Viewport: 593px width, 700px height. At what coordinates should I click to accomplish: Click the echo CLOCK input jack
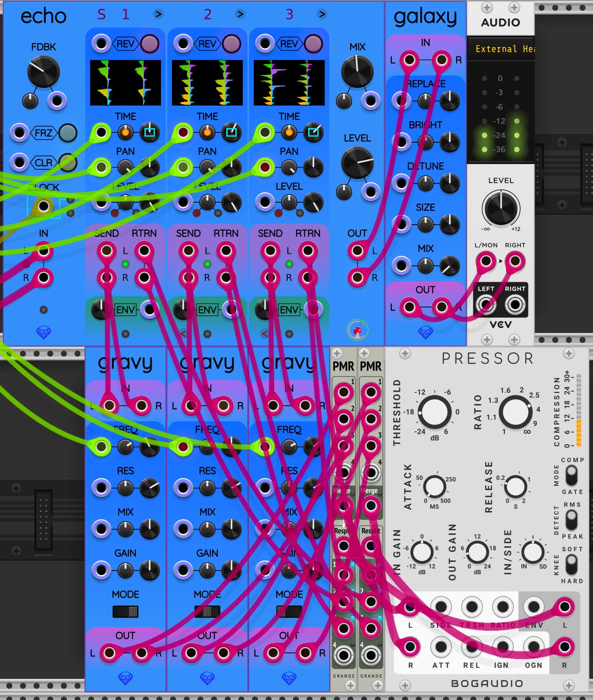[43, 206]
